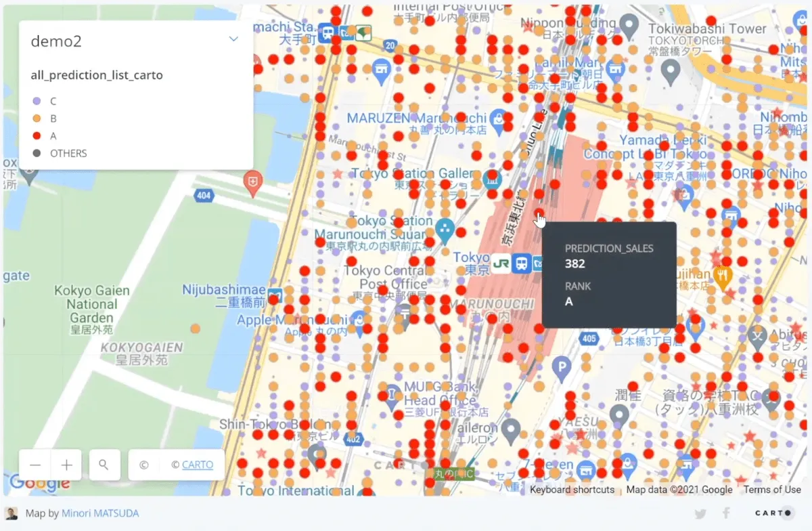Click the red hospital map pin

(x=253, y=182)
